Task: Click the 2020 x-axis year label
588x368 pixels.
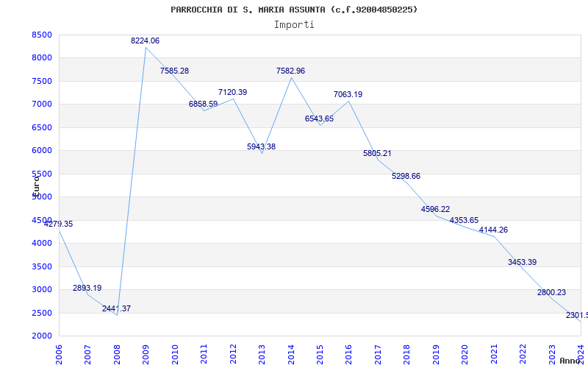Action: 465,355
